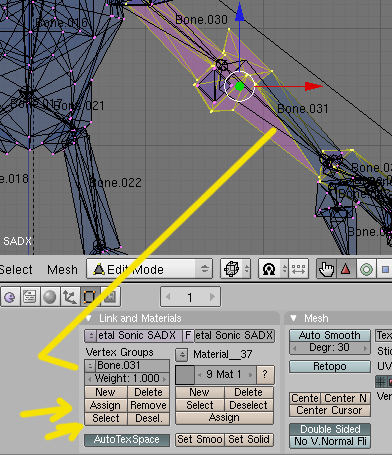Remove vertices from the vertex group
This screenshot has width=392, height=455.
148,405
